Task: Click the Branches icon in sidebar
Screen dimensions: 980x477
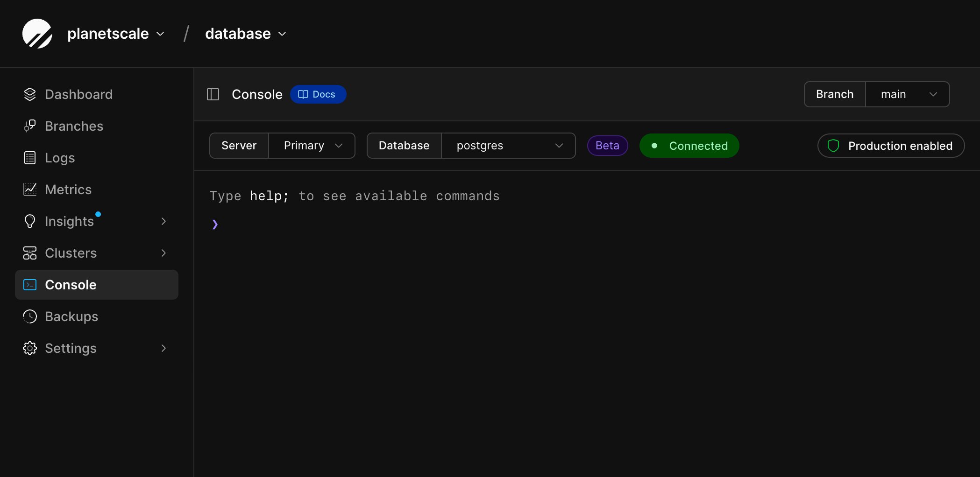Action: point(30,126)
